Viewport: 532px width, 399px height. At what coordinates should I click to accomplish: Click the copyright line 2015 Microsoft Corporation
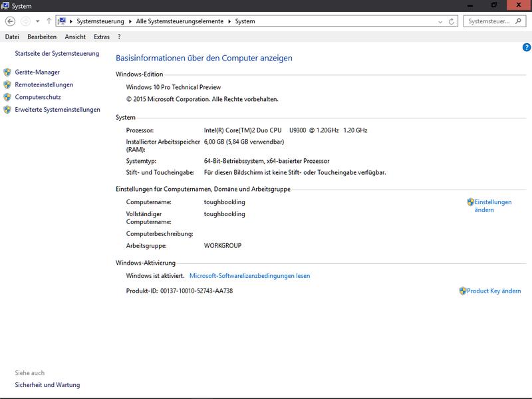[x=202, y=99]
